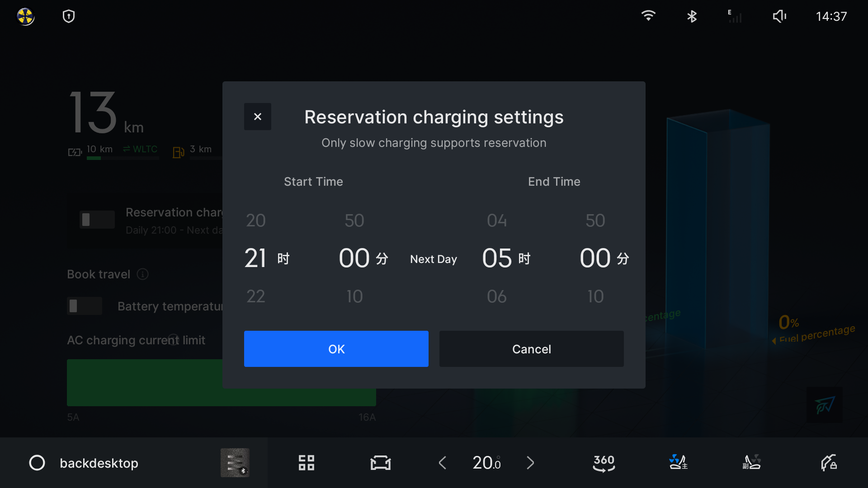Image resolution: width=868 pixels, height=488 pixels.
Task: Open the shield security icon
Action: [69, 17]
